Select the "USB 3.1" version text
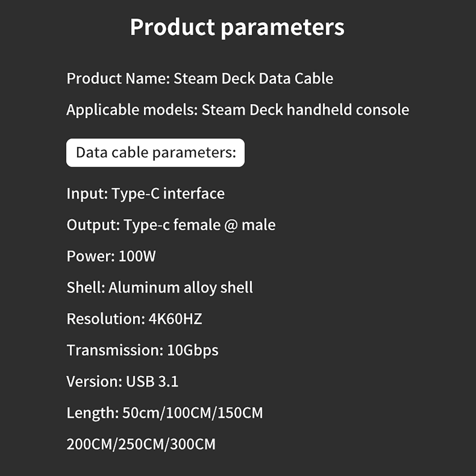This screenshot has width=476, height=476. point(152,382)
